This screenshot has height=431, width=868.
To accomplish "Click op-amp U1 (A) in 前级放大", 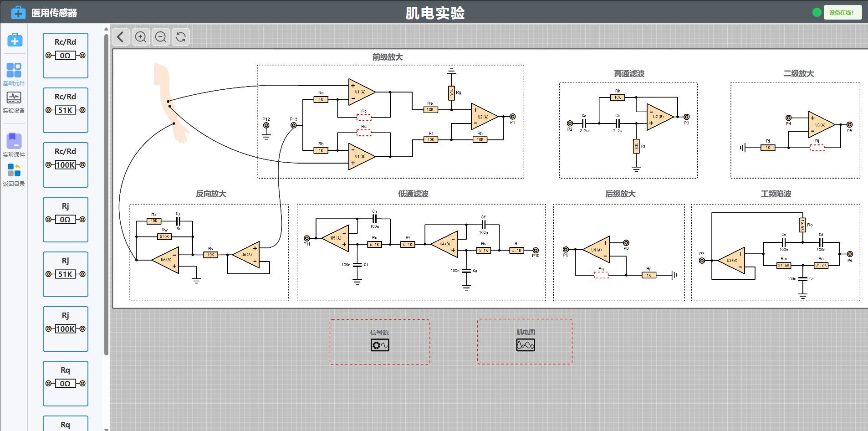I will click(361, 92).
